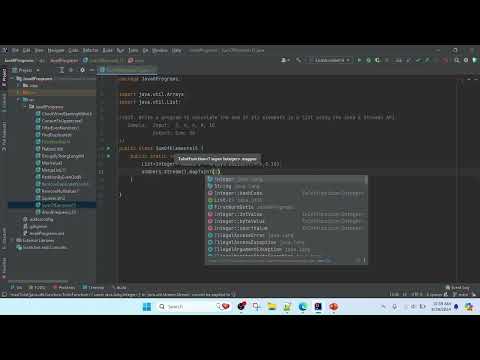Select Scratches and Consoles in the project tree
The height and width of the screenshot is (360, 480).
pyautogui.click(x=42, y=247)
